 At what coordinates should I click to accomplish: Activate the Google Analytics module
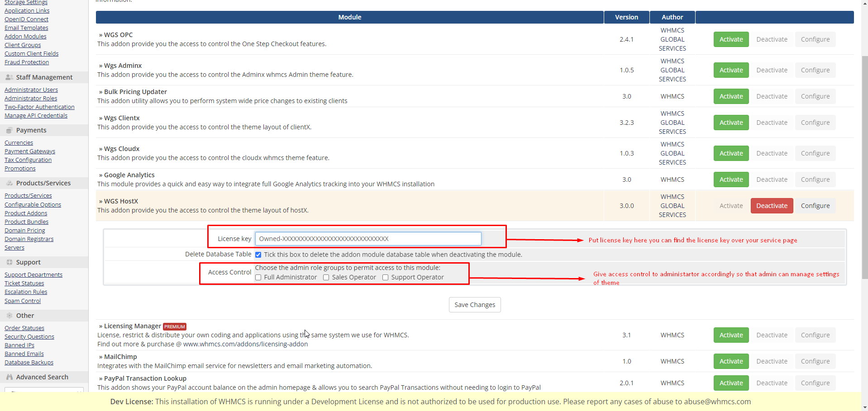(731, 180)
